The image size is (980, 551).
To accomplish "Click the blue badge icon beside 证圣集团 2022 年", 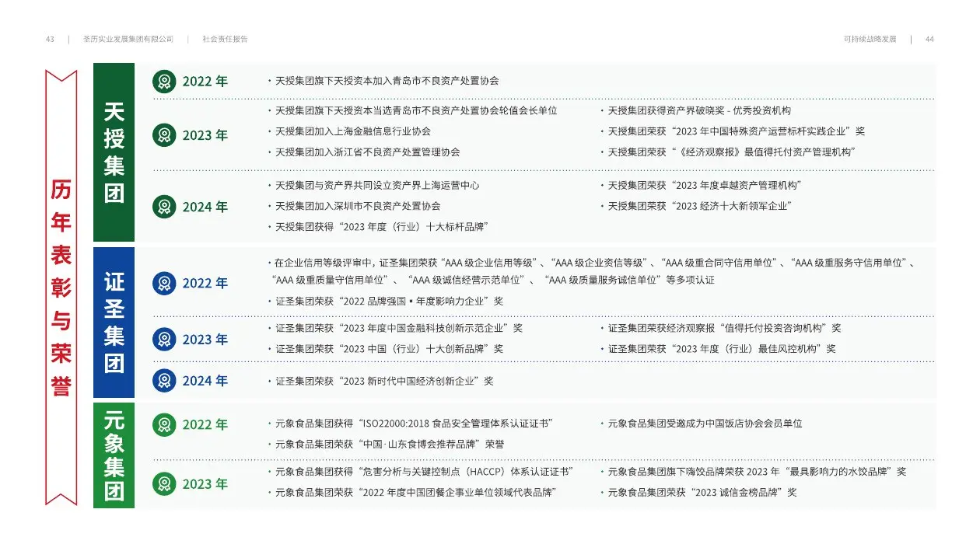I will pyautogui.click(x=164, y=283).
